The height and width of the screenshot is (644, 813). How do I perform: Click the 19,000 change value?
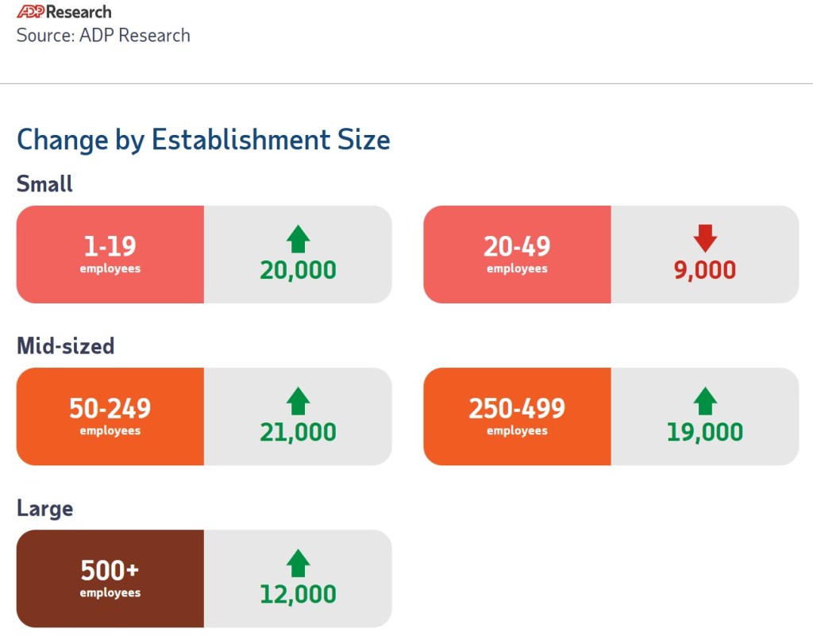705,432
